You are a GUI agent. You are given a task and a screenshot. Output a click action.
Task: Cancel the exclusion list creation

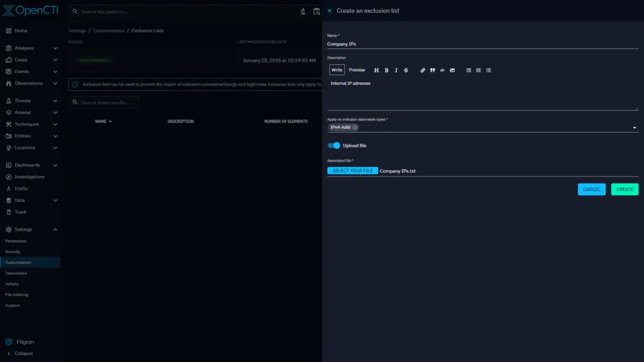591,189
